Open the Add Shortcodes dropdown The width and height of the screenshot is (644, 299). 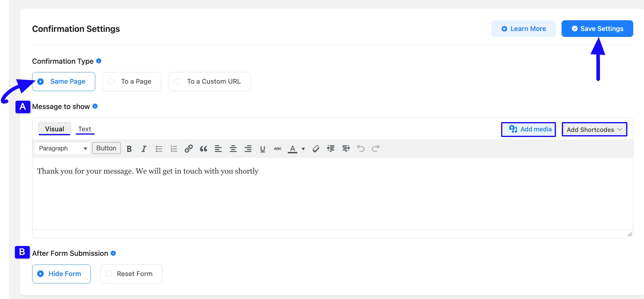(x=594, y=130)
